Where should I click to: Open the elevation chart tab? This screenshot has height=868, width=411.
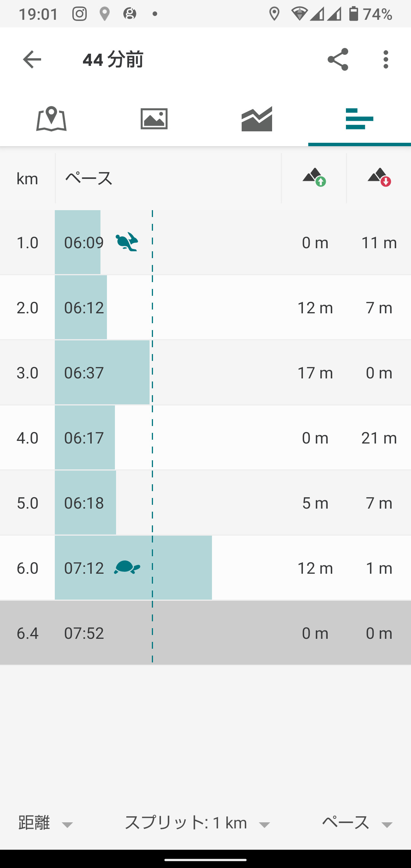(x=257, y=119)
